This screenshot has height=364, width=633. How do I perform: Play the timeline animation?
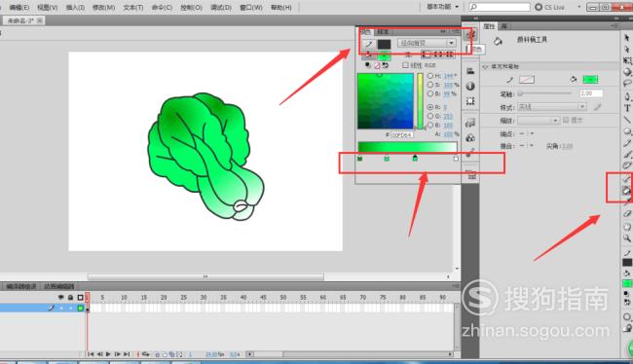pyautogui.click(x=108, y=354)
